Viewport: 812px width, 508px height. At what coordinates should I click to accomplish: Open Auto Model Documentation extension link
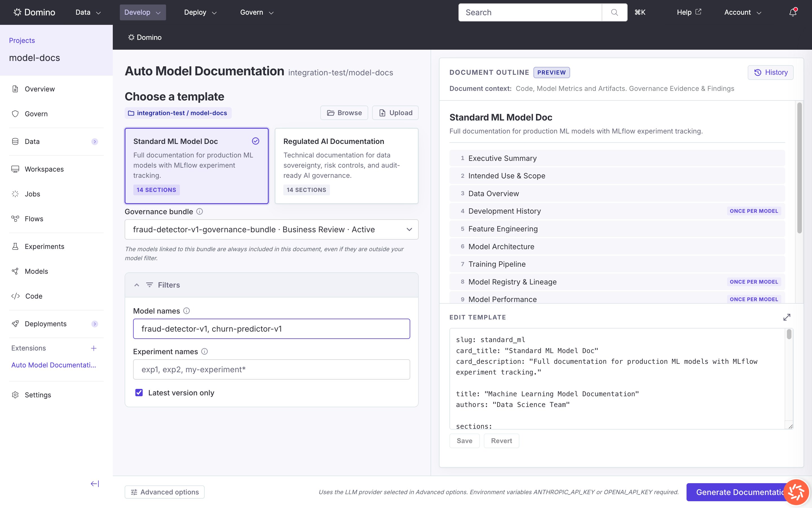[x=54, y=365]
